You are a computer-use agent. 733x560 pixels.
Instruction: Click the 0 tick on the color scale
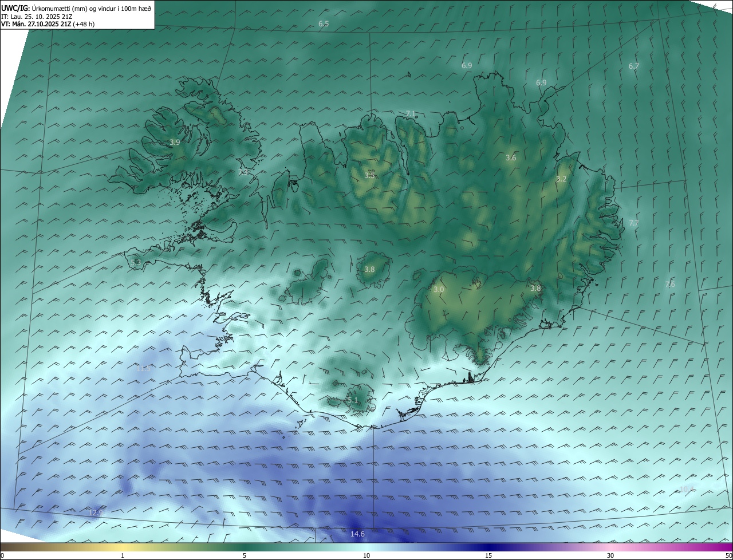pyautogui.click(x=2, y=555)
